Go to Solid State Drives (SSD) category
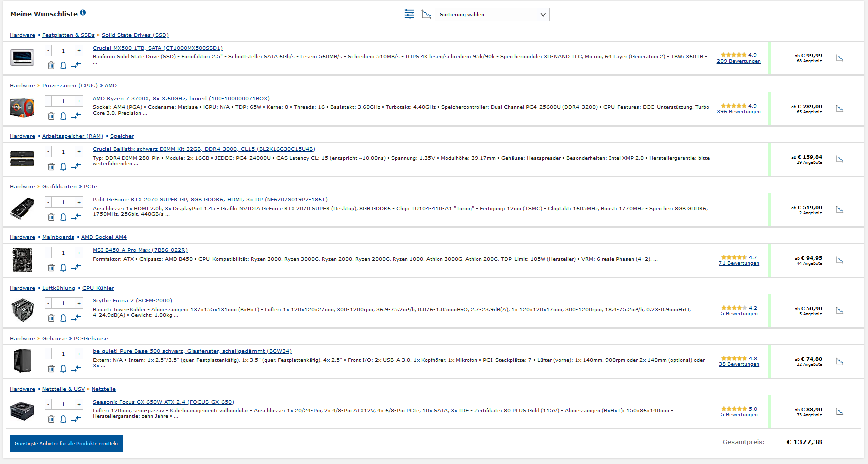Screen dimensions: 868x464 (x=135, y=35)
